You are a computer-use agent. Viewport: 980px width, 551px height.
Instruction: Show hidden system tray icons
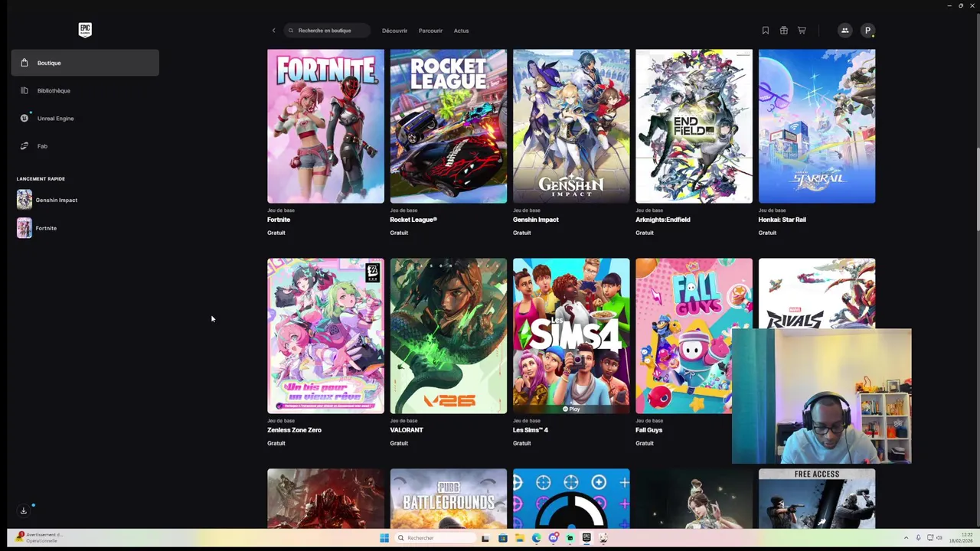[x=906, y=538]
